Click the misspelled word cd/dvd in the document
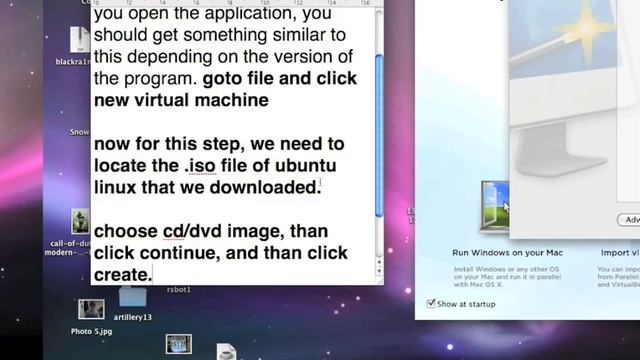 pyautogui.click(x=193, y=231)
